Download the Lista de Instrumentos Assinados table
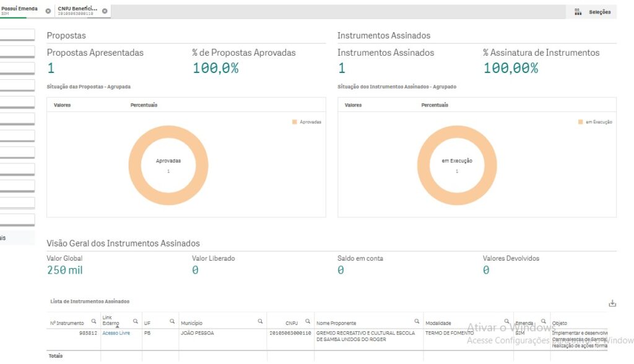The height and width of the screenshot is (364, 634). (x=612, y=303)
